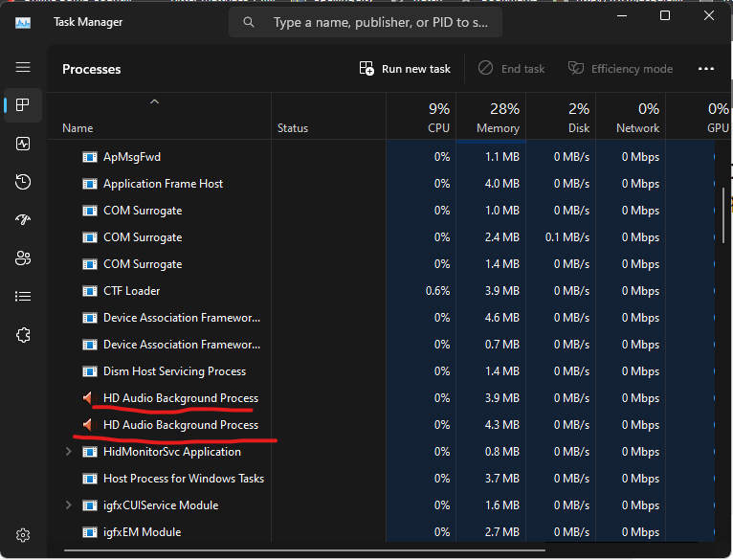The image size is (733, 560).
Task: Select the CTF Loader process name
Action: [131, 291]
